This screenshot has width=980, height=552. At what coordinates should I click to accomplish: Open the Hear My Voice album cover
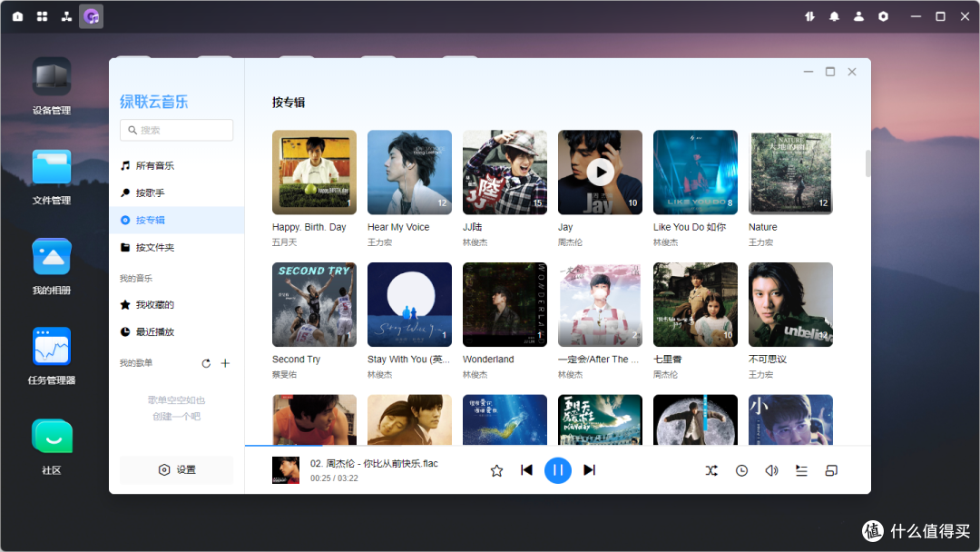click(x=409, y=172)
